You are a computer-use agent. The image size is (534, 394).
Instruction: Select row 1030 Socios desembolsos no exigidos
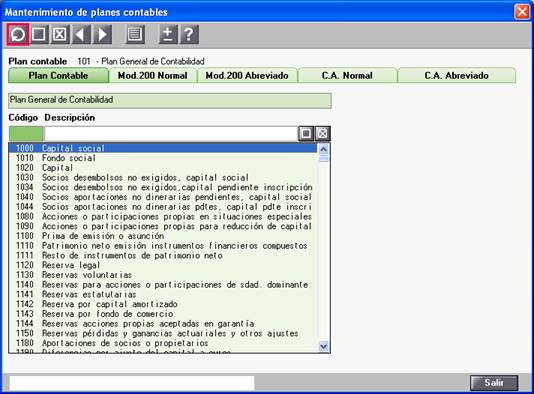tap(163, 177)
